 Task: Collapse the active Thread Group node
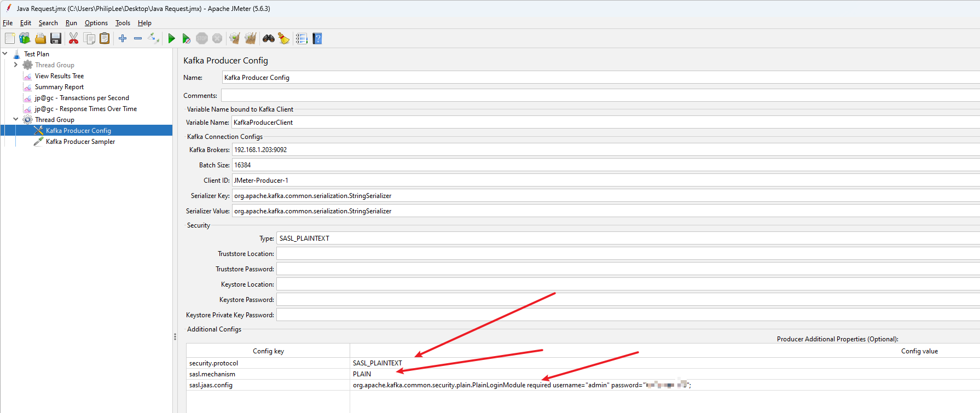click(x=16, y=119)
